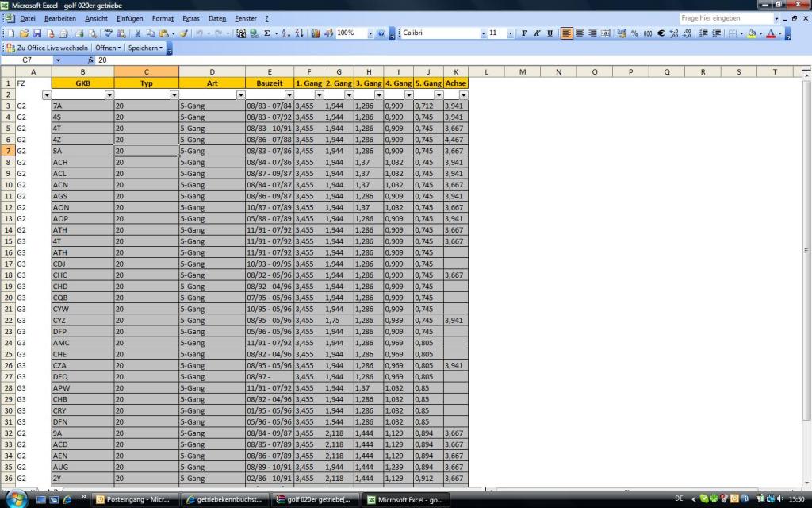Sort ascending with the A-Z icon
This screenshot has height=508, width=812.
(286, 33)
